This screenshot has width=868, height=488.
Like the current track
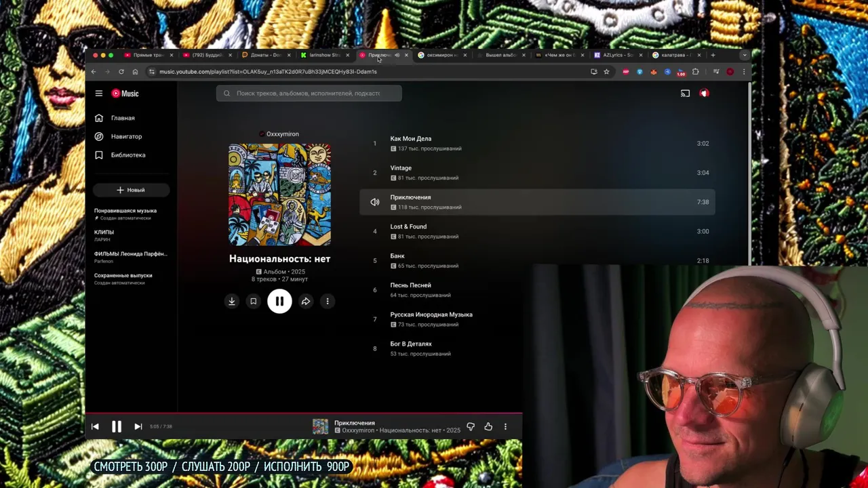click(x=488, y=427)
